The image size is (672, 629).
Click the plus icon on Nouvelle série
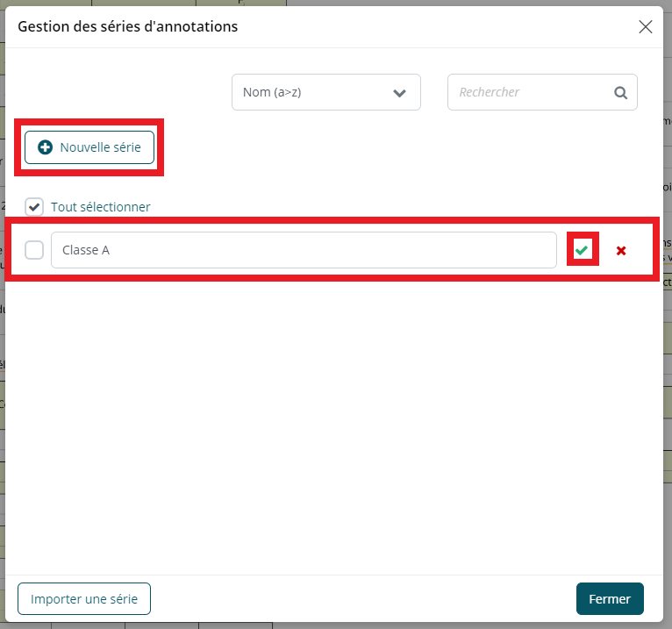(46, 147)
